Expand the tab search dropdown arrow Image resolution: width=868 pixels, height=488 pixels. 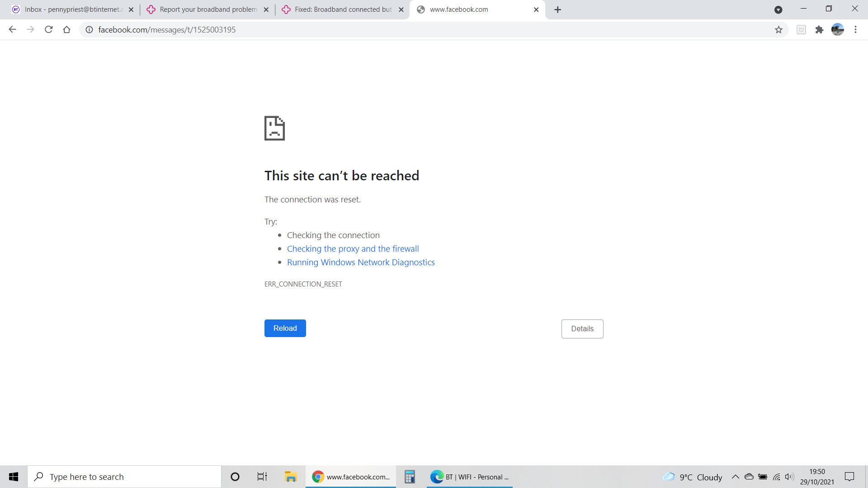(778, 9)
